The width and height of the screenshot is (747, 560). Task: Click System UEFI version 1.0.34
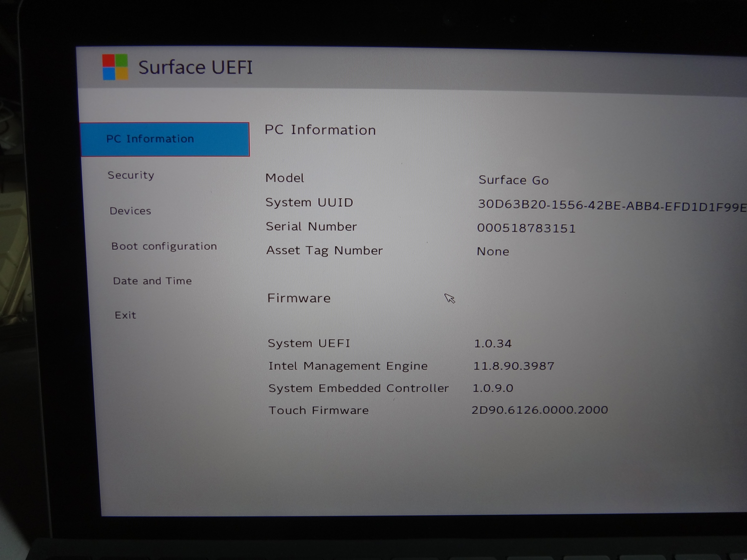[493, 344]
